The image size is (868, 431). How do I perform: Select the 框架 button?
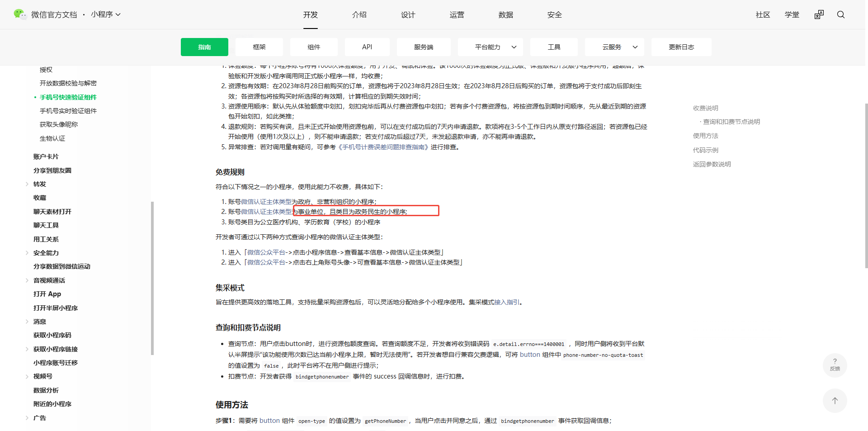pos(259,47)
